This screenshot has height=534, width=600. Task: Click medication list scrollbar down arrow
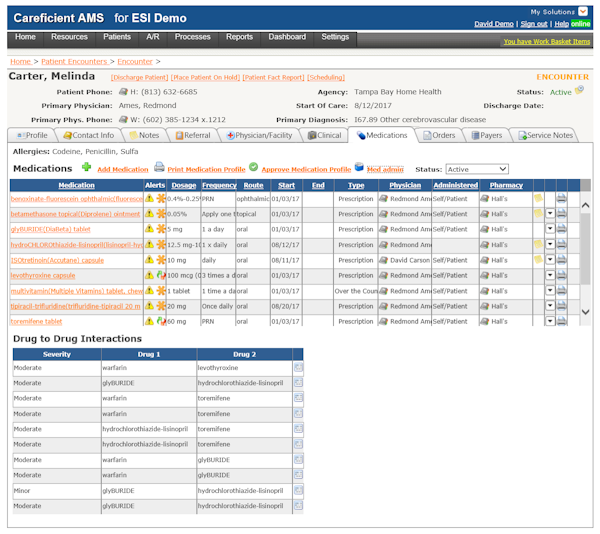pyautogui.click(x=585, y=312)
